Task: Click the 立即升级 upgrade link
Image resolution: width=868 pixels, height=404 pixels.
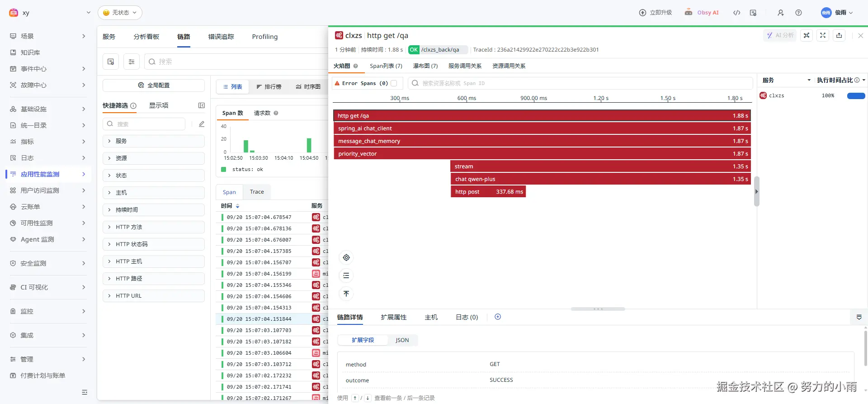Action: tap(656, 13)
